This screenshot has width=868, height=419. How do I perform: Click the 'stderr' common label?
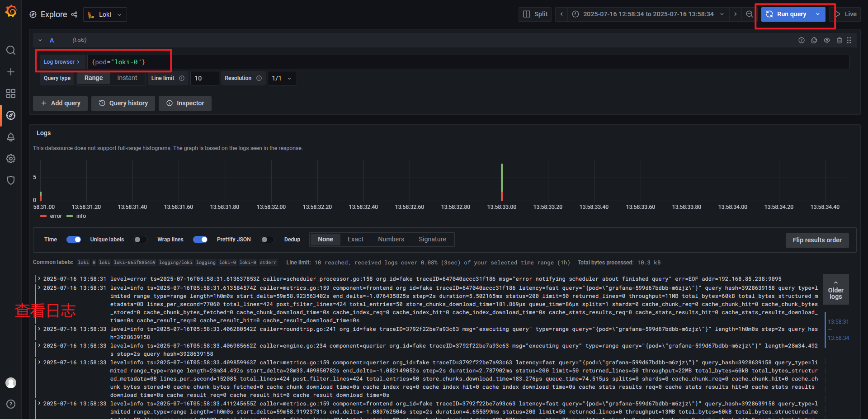tap(268, 263)
